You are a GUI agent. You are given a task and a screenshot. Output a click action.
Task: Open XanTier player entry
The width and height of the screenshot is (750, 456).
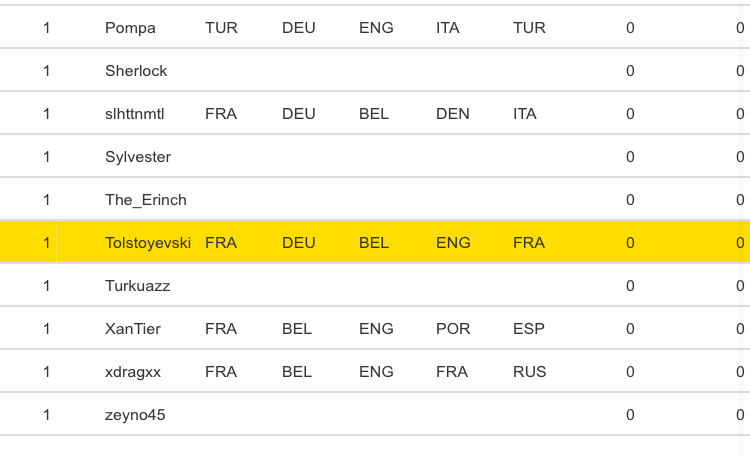(x=133, y=329)
